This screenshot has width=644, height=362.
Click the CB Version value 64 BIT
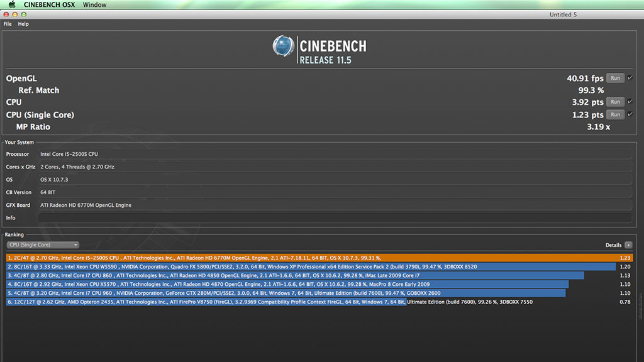click(335, 192)
